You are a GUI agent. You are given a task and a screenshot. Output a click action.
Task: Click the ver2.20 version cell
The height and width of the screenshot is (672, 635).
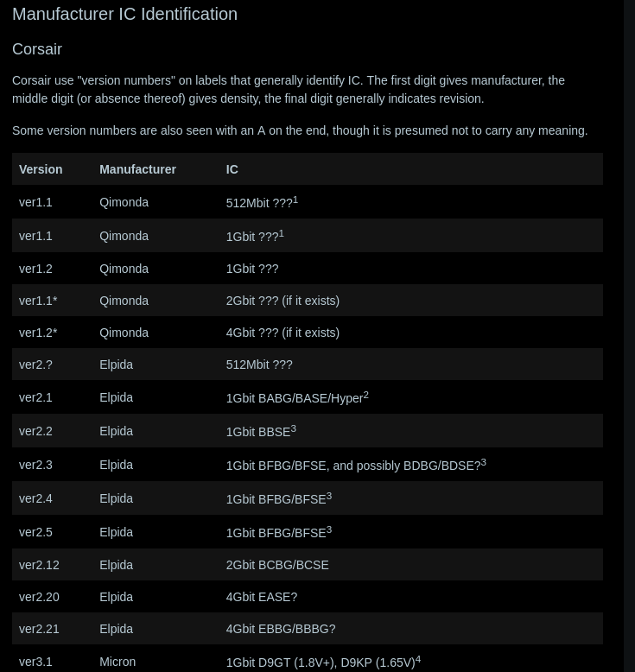pos(39,598)
